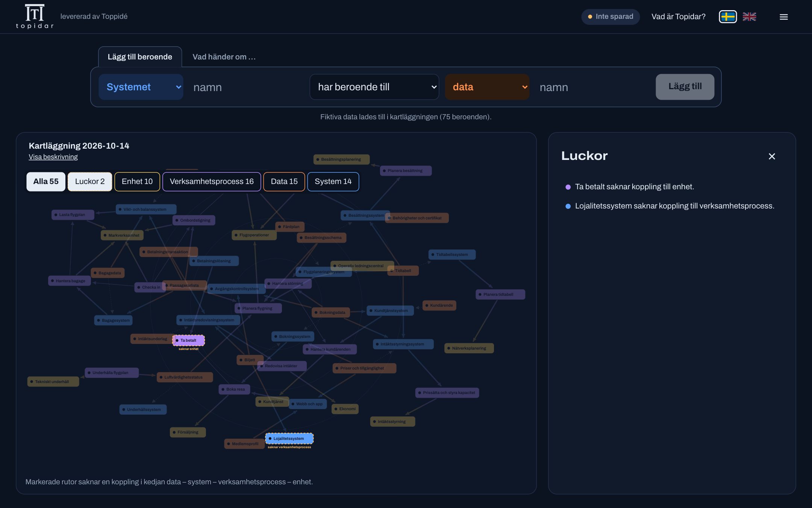This screenshot has height=508, width=812.
Task: Switch language to English flag
Action: click(x=749, y=17)
